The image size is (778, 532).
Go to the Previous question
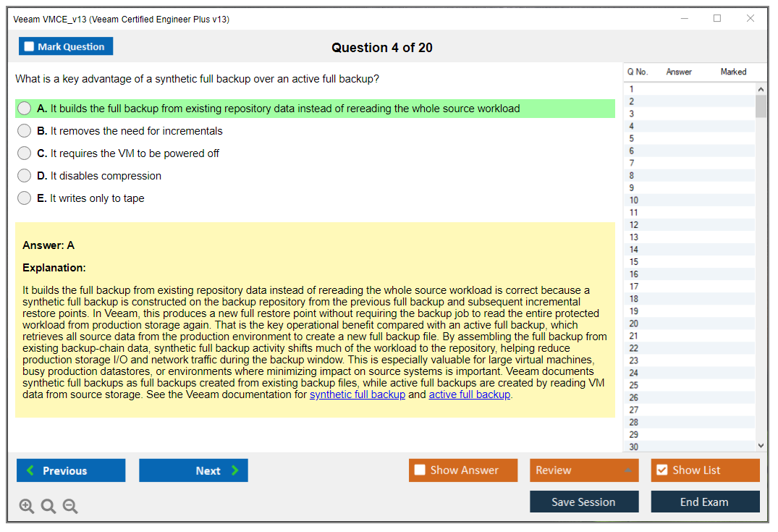coord(71,470)
